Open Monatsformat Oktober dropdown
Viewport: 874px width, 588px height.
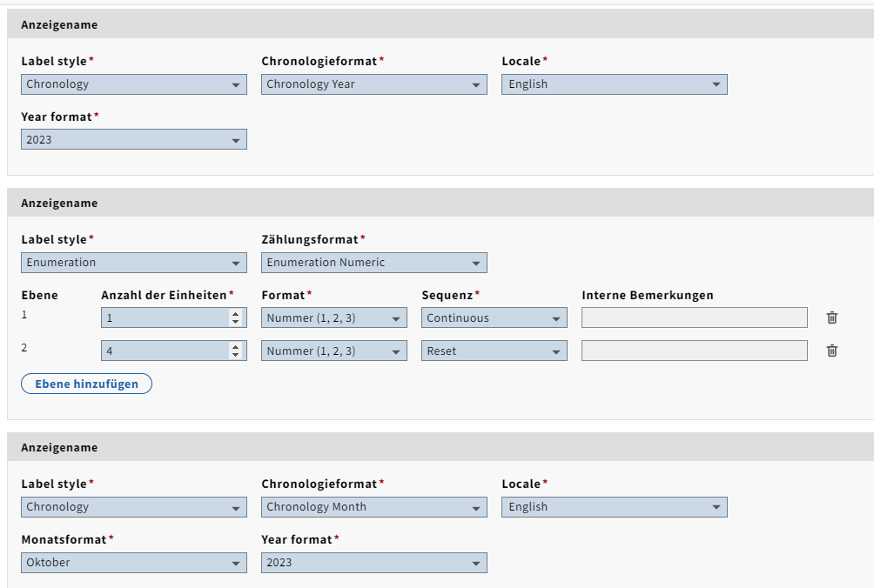pos(134,563)
